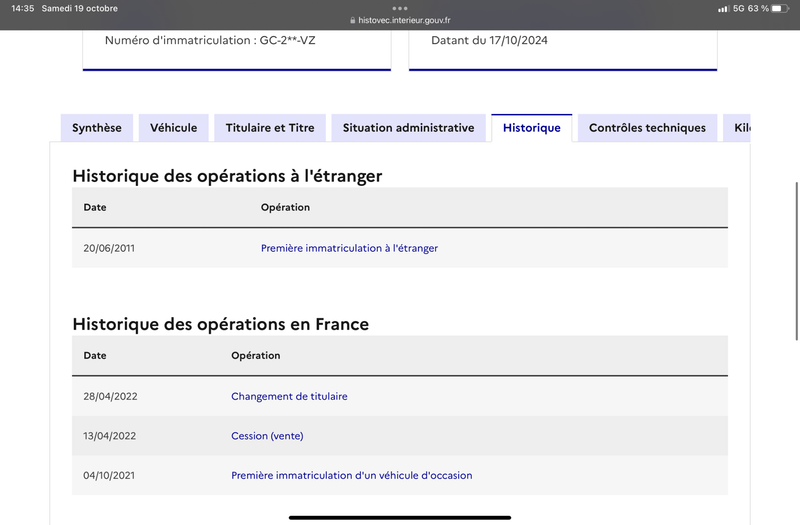The height and width of the screenshot is (525, 800).
Task: Open the Contrôles techniques tab
Action: [x=647, y=128]
